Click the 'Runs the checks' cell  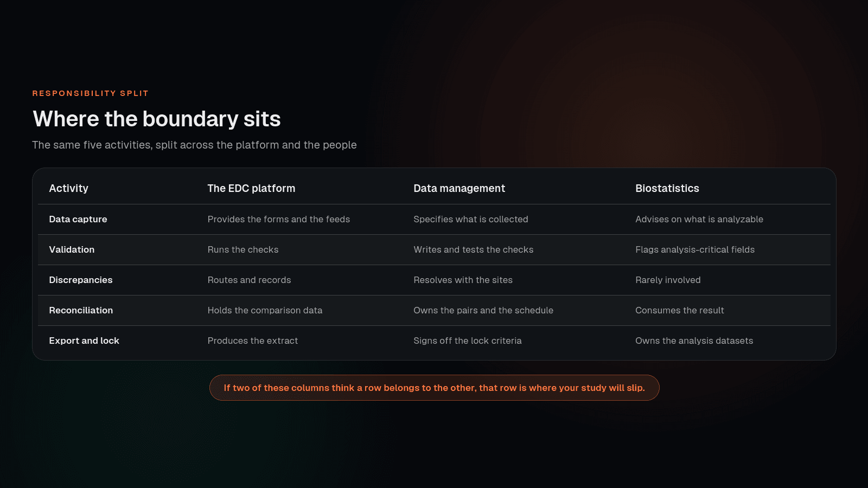click(x=243, y=249)
